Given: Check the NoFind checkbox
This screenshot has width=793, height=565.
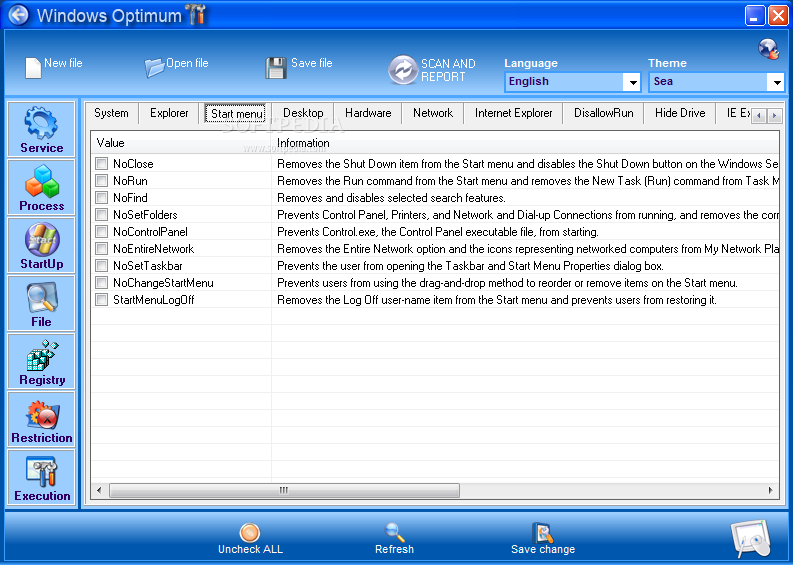Looking at the screenshot, I should click(x=102, y=197).
